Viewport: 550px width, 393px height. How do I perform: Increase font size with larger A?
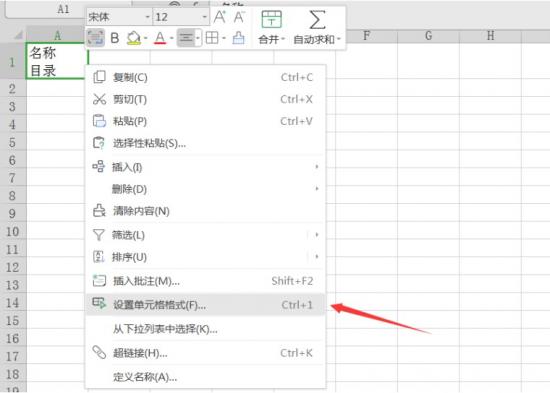220,16
